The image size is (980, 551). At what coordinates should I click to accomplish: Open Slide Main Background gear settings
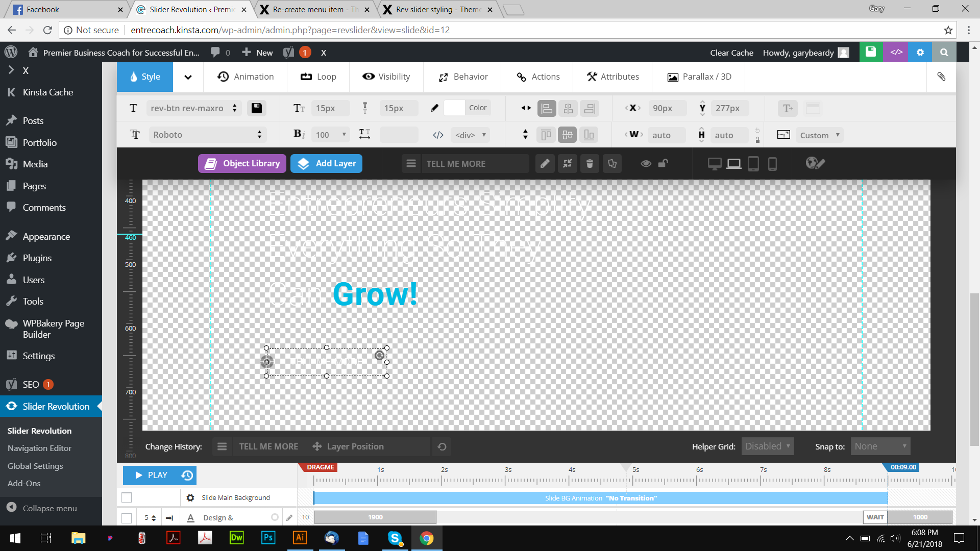click(190, 497)
